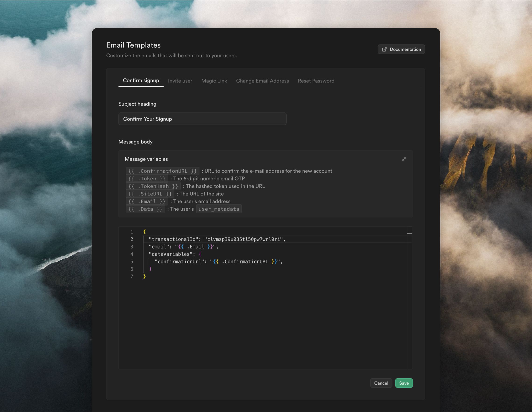Image resolution: width=532 pixels, height=412 pixels.
Task: Click the Magic Link tab
Action: pos(214,80)
